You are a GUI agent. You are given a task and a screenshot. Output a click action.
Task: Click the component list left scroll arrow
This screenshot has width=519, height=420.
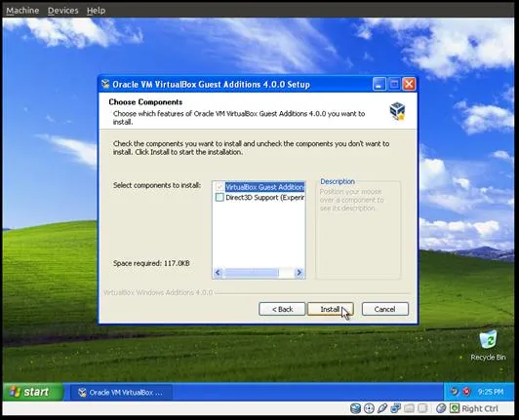[x=218, y=273]
